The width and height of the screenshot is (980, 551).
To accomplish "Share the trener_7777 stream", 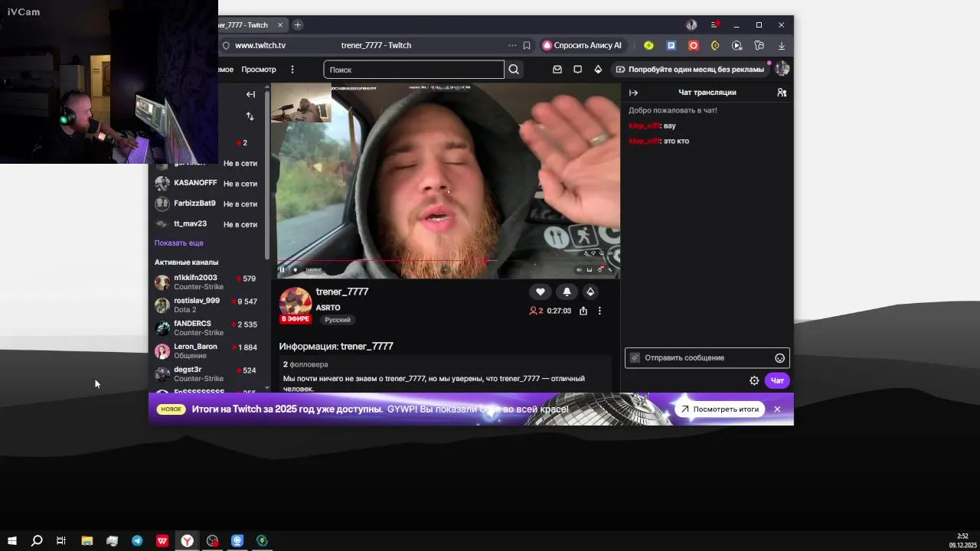I will [583, 311].
